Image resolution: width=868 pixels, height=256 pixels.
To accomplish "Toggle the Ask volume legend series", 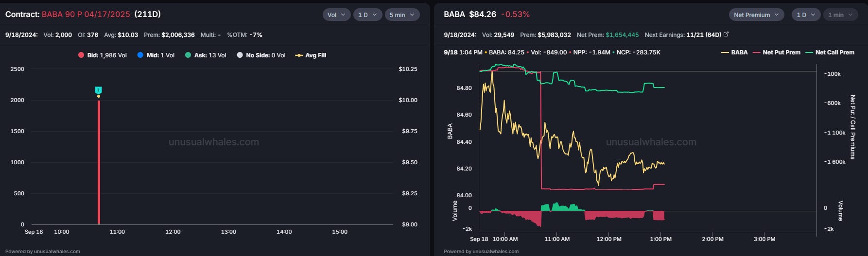I will coord(206,55).
